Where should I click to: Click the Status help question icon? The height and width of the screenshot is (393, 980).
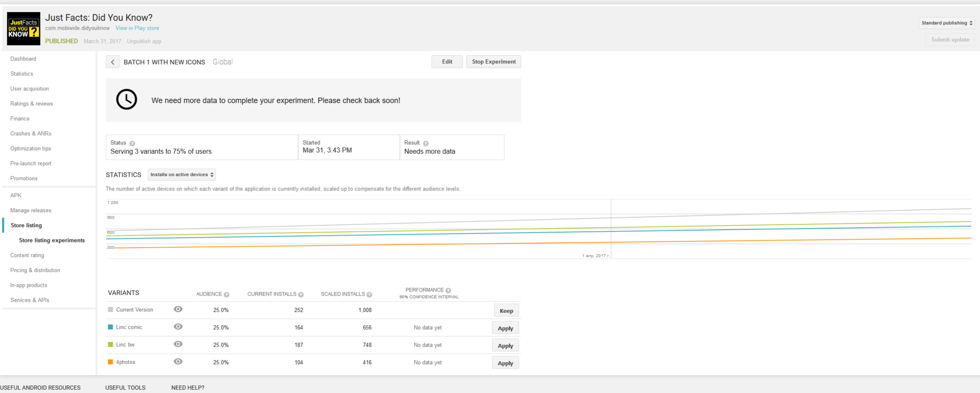coord(132,143)
